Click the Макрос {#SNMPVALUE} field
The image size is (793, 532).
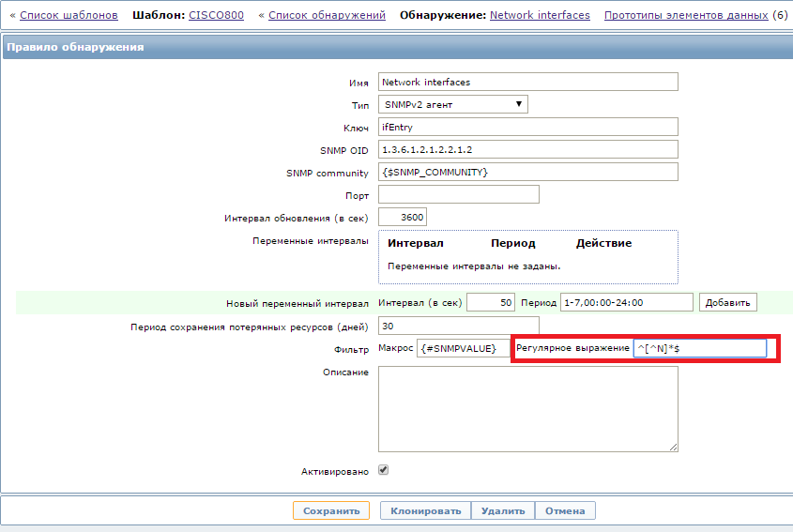pos(457,348)
